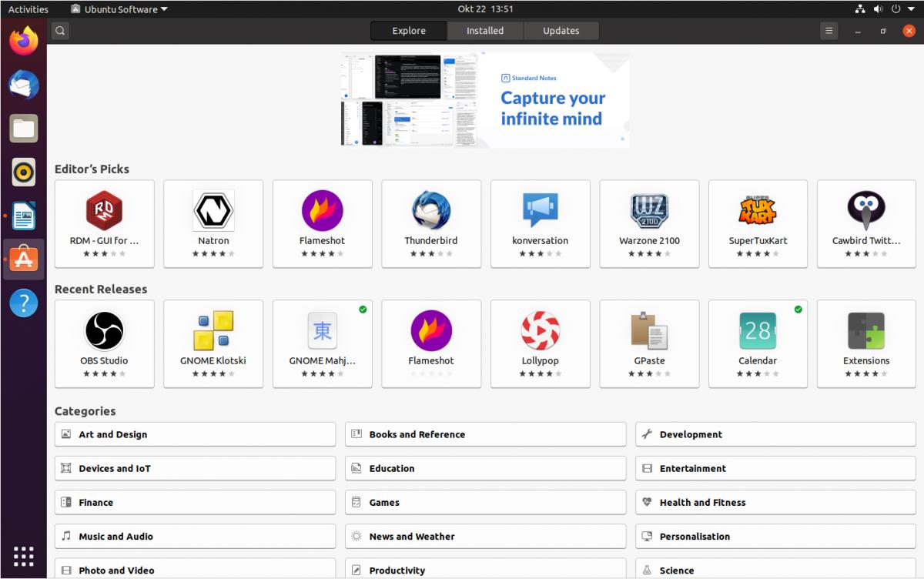The image size is (924, 579).
Task: Click the SuperTuxKart app icon
Action: coord(758,211)
